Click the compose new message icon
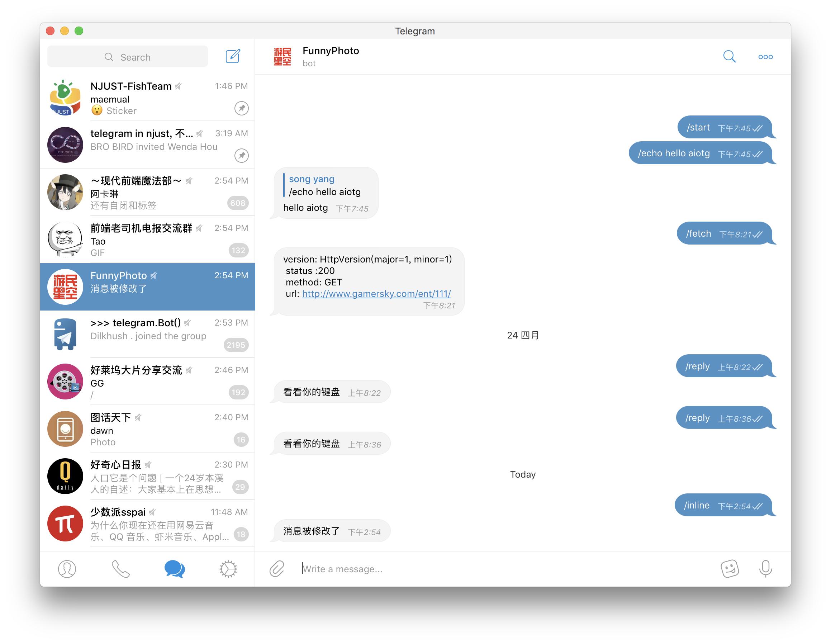This screenshot has width=831, height=644. coord(233,57)
